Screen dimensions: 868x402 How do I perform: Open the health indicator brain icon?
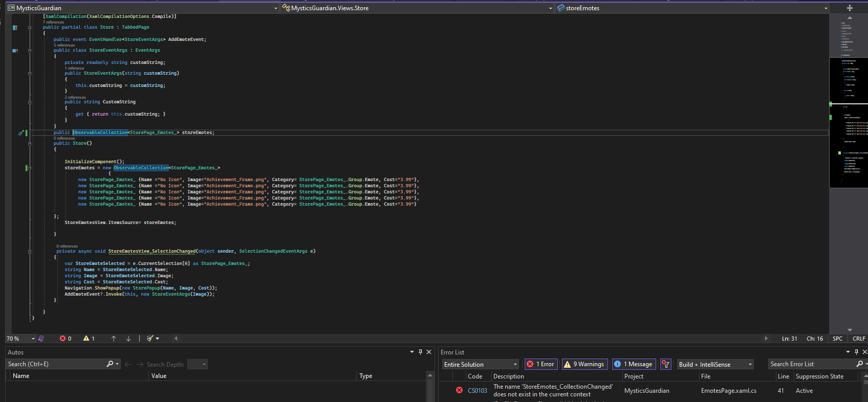pyautogui.click(x=41, y=339)
